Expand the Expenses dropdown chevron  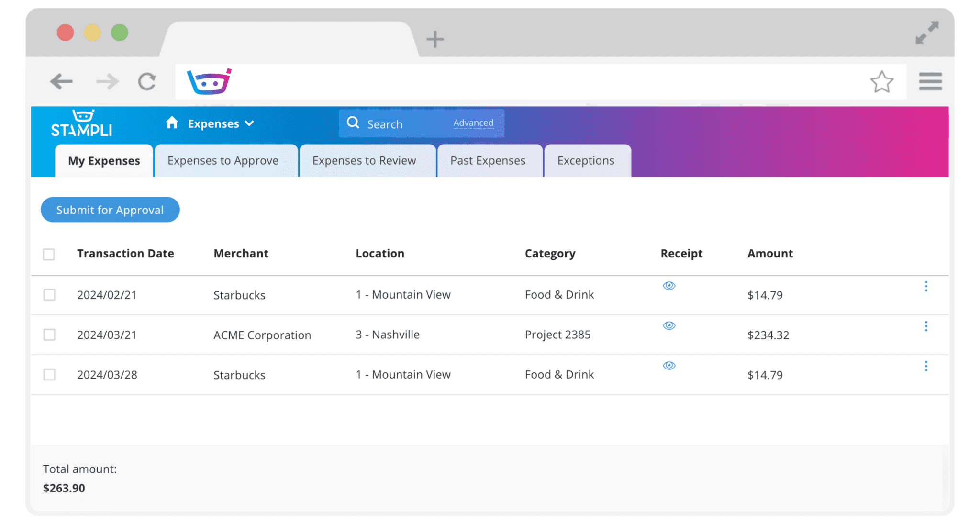(249, 123)
